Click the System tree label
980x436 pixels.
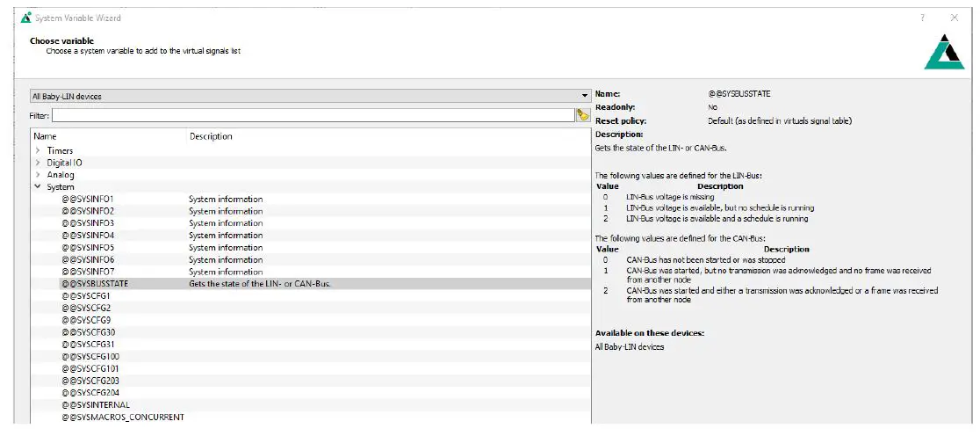pos(61,187)
